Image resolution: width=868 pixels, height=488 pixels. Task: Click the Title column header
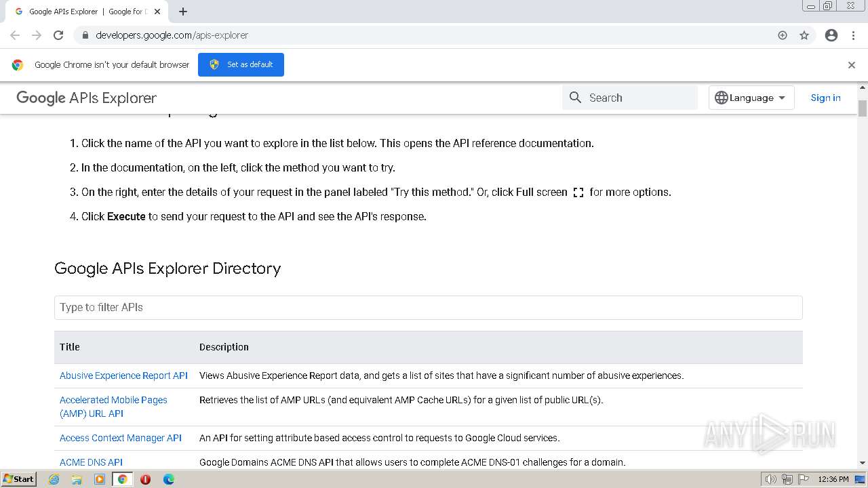point(70,347)
